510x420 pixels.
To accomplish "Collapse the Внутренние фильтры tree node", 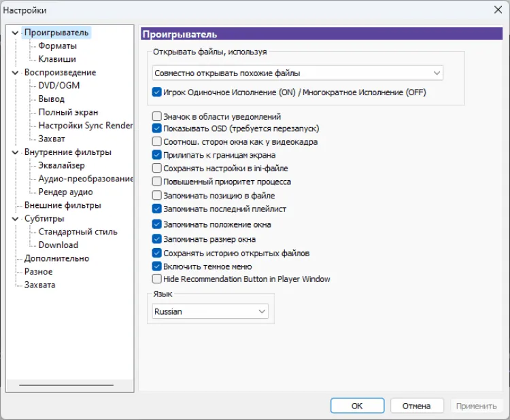I will 15,152.
